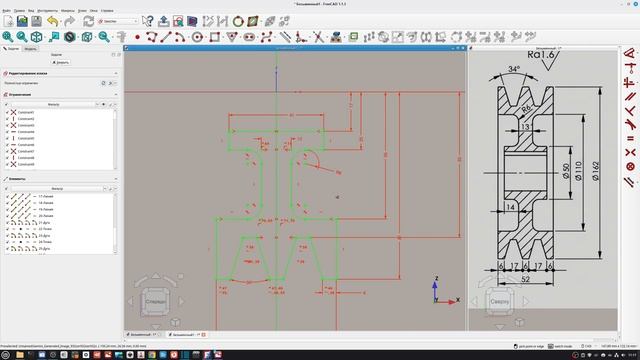Open the elements list settings dropdown arrow

tap(116, 189)
